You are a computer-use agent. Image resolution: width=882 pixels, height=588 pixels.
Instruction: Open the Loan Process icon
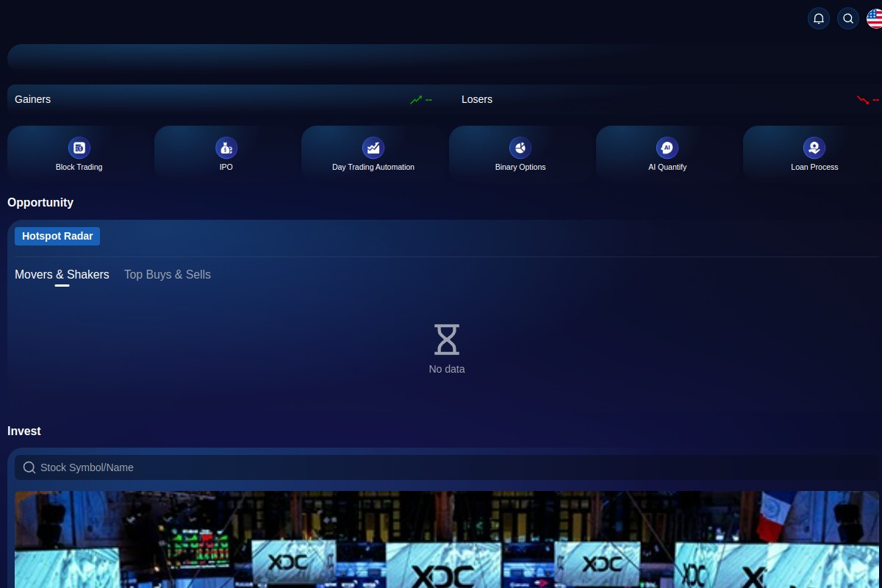[x=814, y=148]
